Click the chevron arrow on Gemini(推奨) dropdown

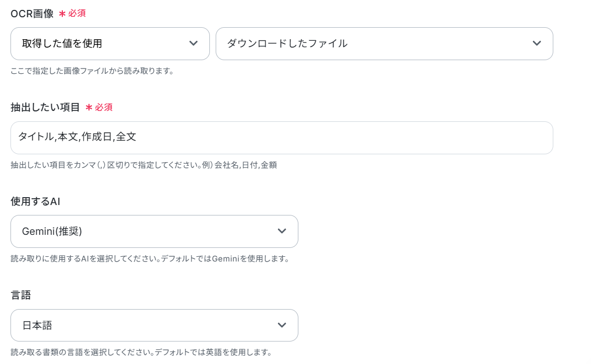point(282,231)
